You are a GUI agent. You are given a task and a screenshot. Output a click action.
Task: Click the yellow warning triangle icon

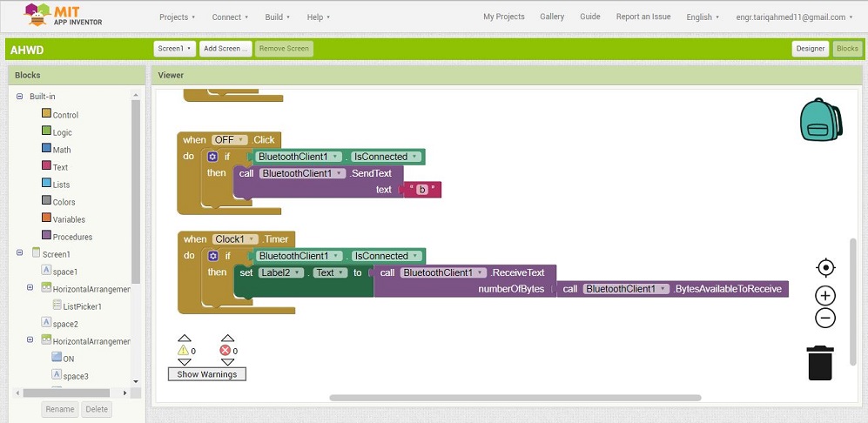pos(183,351)
